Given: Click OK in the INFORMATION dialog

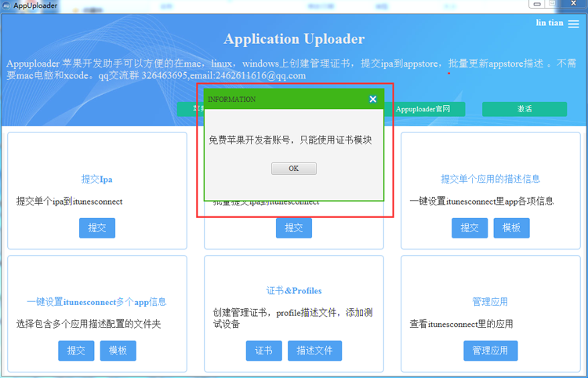Looking at the screenshot, I should point(294,169).
